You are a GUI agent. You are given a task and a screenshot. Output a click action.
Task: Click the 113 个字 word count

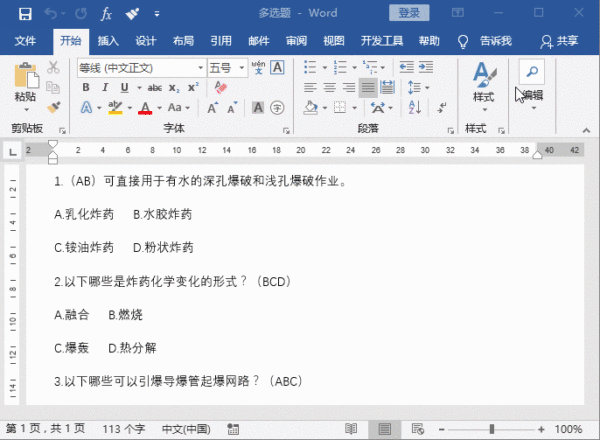[x=124, y=429]
